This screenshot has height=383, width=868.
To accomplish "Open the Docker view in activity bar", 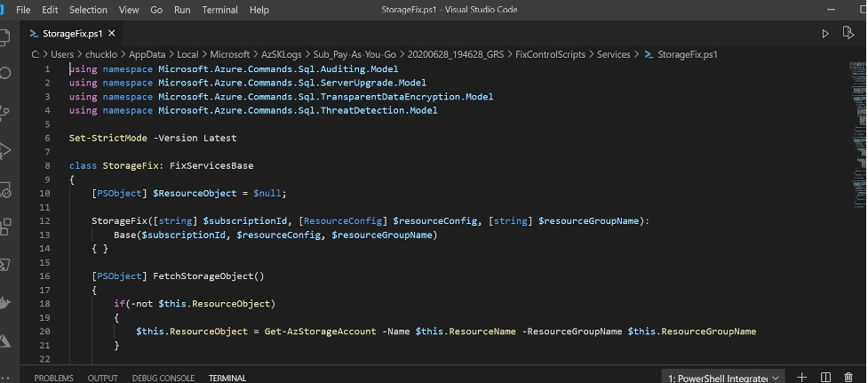I will 4,303.
